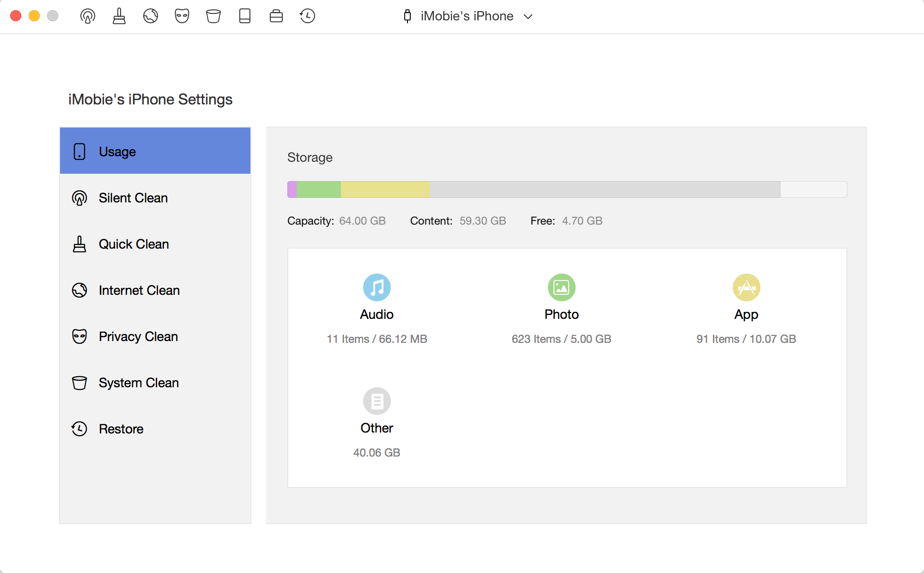Viewport: 924px width, 573px height.
Task: Select the Quick Clean brush toolbar icon
Action: (x=119, y=16)
